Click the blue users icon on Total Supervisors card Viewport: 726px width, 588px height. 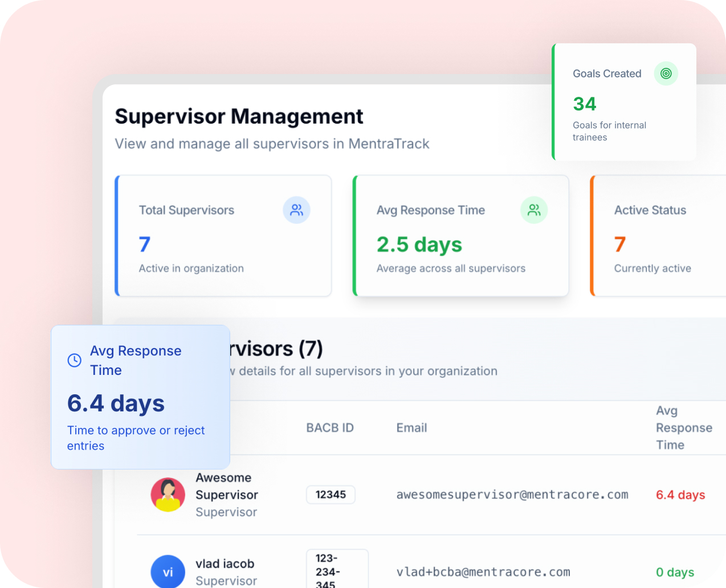pyautogui.click(x=296, y=210)
